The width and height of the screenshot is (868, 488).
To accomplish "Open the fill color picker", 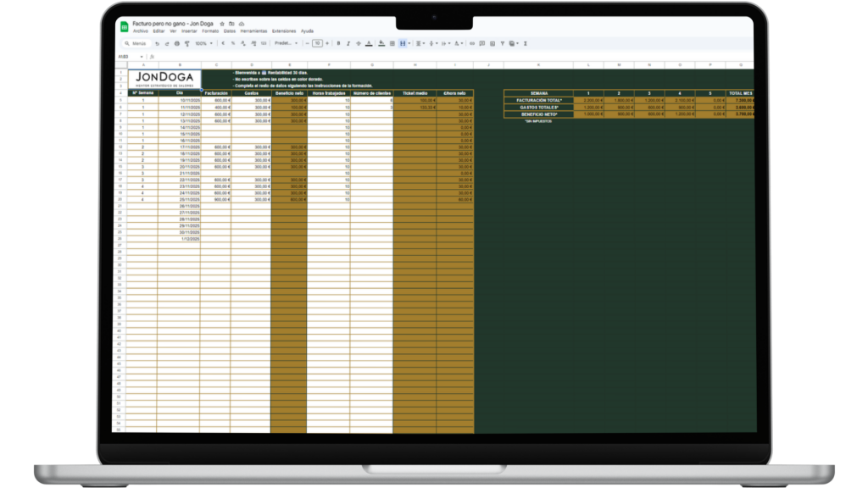I will coord(381,43).
